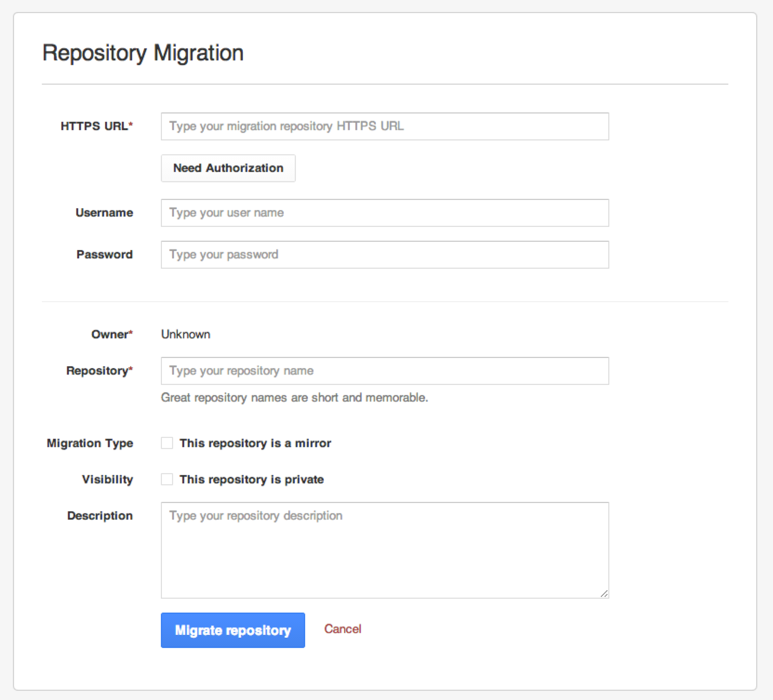Click the HTTPS URL field label

[97, 126]
